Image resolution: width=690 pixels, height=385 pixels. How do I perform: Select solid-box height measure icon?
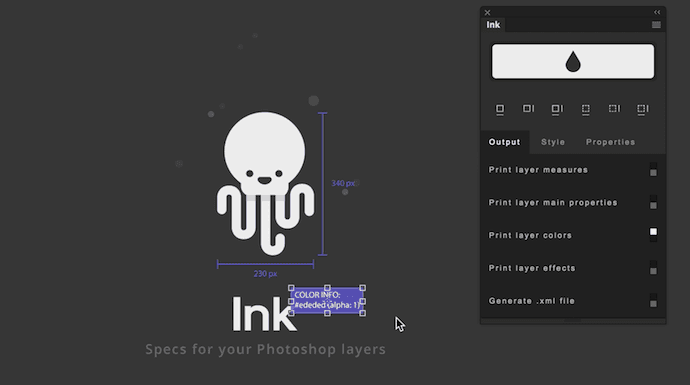click(x=528, y=109)
